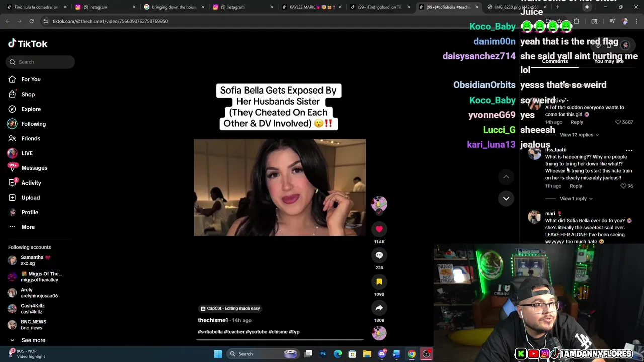Switch to the IMG_8230.png browser tab
Screen dimensions: 644x362
[x=517, y=7]
